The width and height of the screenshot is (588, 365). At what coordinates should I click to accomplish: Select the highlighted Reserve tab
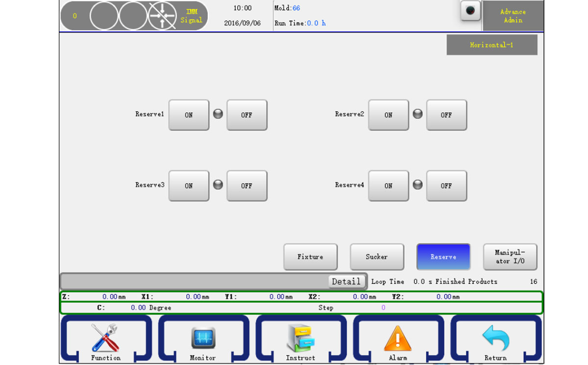(x=443, y=257)
